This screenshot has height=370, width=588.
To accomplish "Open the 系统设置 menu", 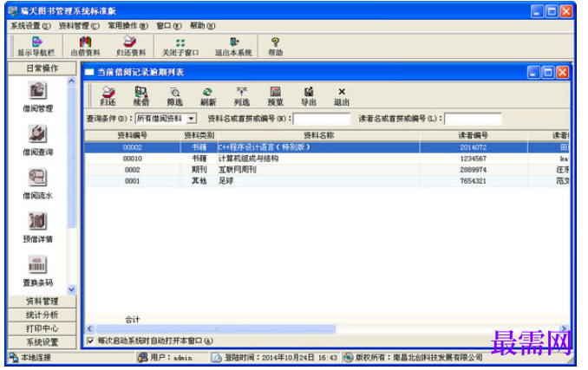I will click(30, 26).
